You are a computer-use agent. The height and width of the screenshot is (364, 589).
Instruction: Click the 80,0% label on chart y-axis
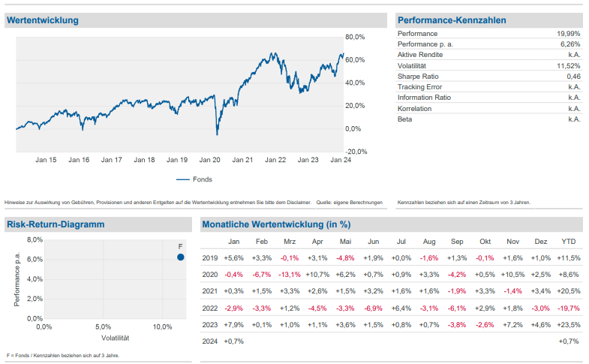pyautogui.click(x=354, y=37)
